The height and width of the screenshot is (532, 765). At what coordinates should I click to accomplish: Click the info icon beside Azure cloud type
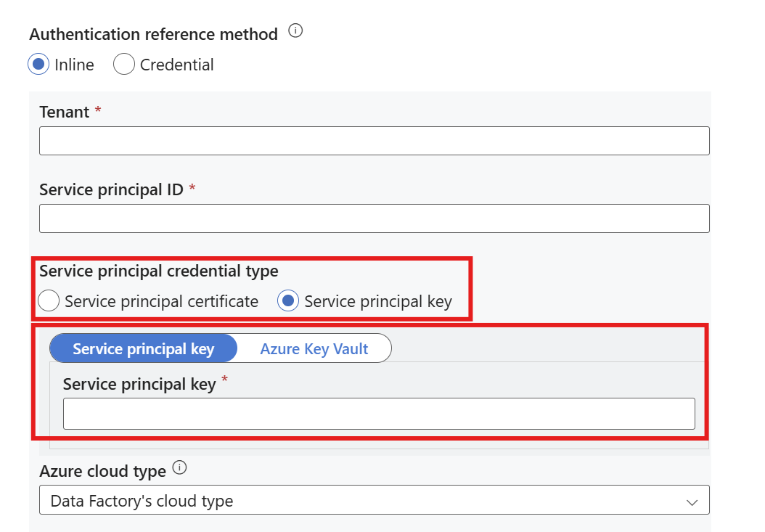(x=179, y=469)
